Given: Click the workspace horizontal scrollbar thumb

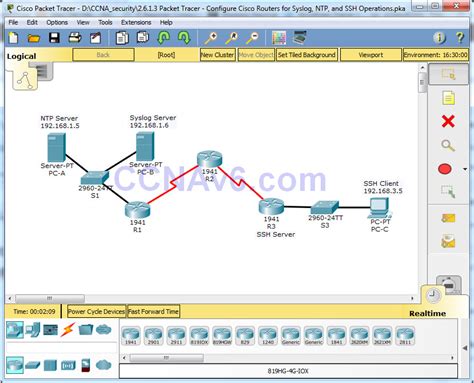Looking at the screenshot, I should tap(50, 298).
